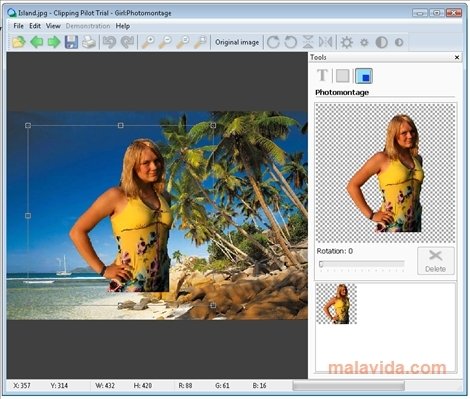Click the top-left selection handle on canvas
Screen dimensions: 470x399
[x=28, y=125]
